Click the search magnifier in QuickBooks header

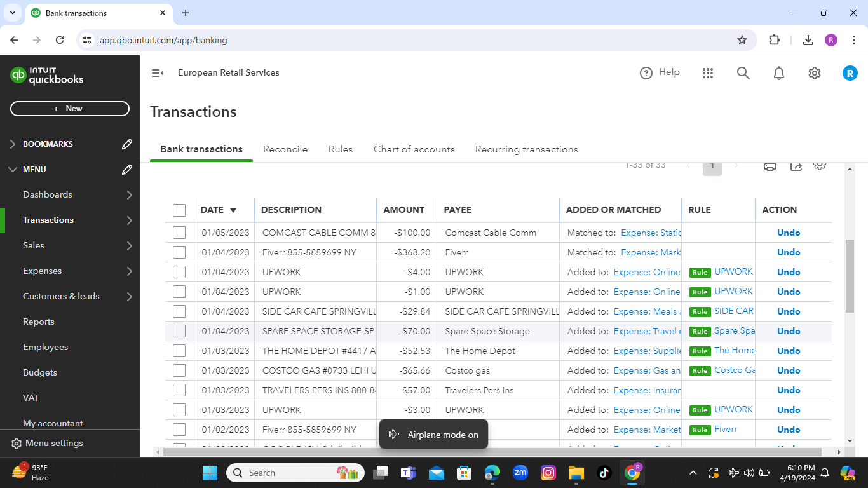(743, 73)
